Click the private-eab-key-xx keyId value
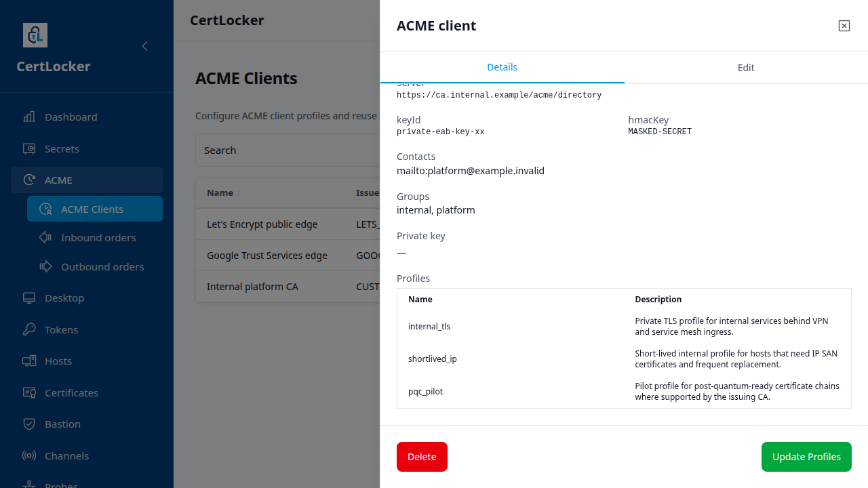Viewport: 868px width, 488px height. tap(441, 132)
